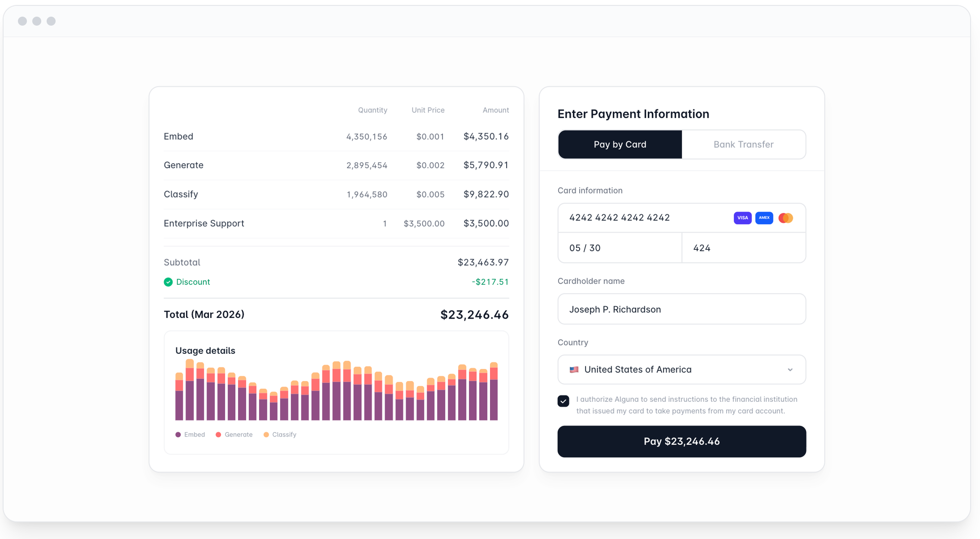Click the Enterprise Support row label
980x539 pixels.
204,223
